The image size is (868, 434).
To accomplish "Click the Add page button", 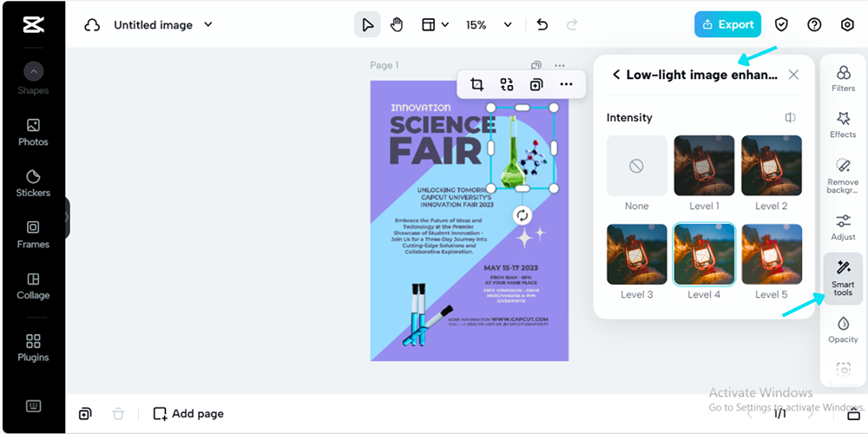I will (x=188, y=413).
